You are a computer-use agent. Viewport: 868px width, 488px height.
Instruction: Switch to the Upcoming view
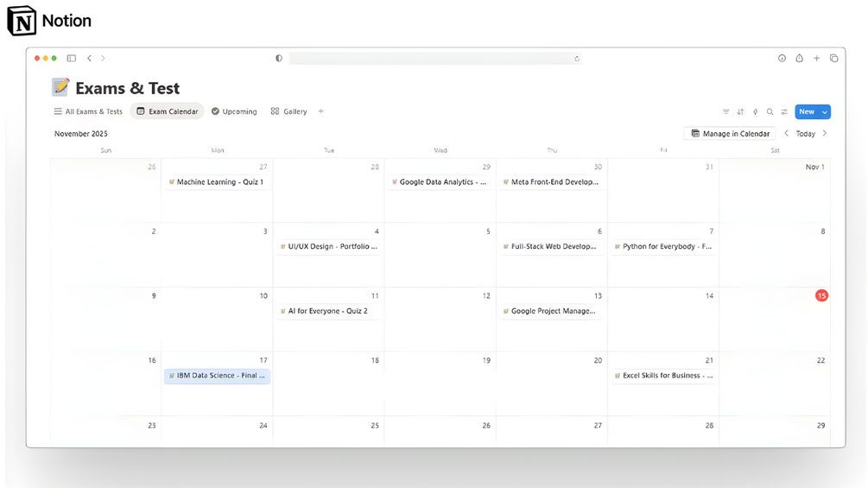coord(234,111)
